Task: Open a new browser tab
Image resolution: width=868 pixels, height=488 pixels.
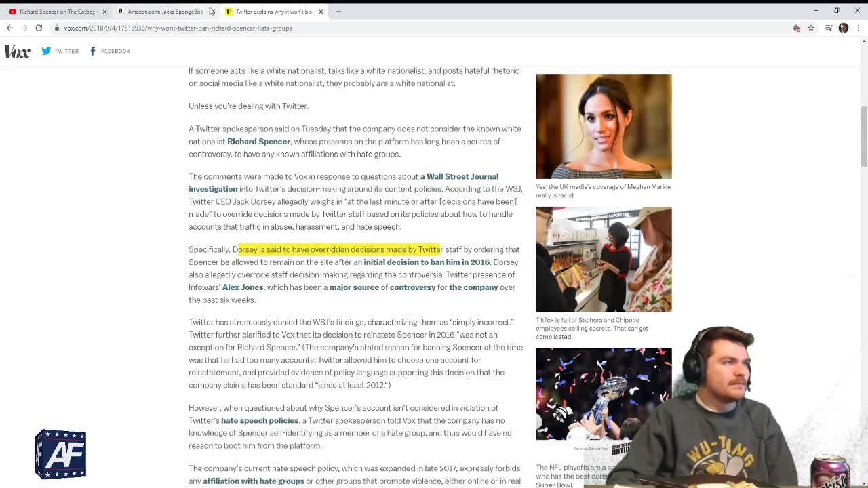Action: [x=338, y=12]
